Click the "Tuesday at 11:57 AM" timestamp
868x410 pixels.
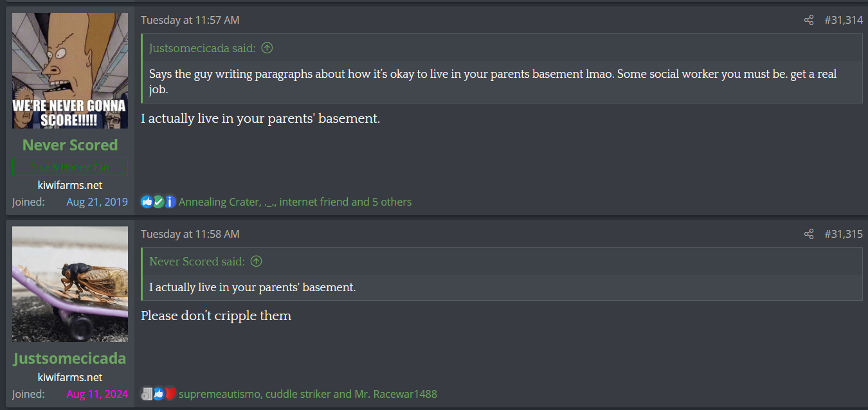[190, 20]
